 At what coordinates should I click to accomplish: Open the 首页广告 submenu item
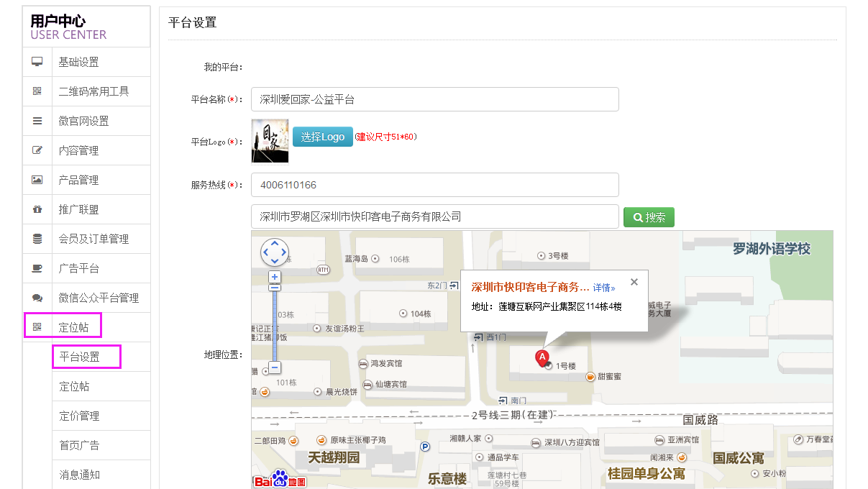[101, 445]
